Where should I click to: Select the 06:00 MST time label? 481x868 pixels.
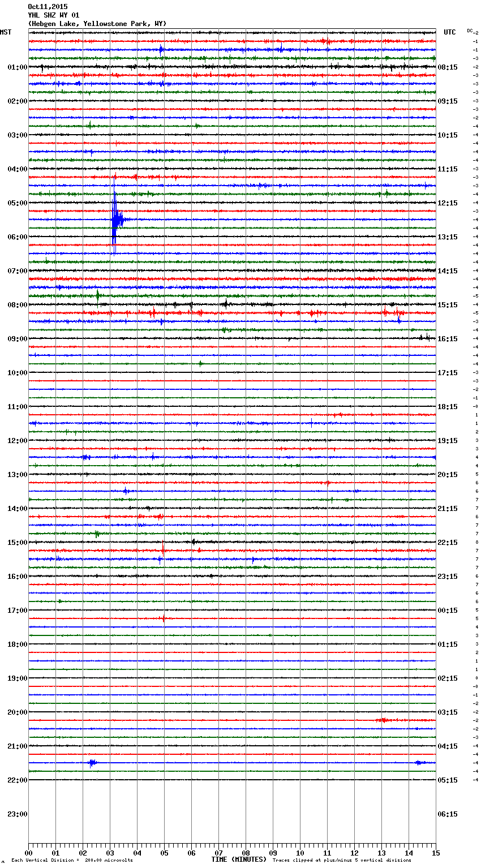pyautogui.click(x=18, y=237)
